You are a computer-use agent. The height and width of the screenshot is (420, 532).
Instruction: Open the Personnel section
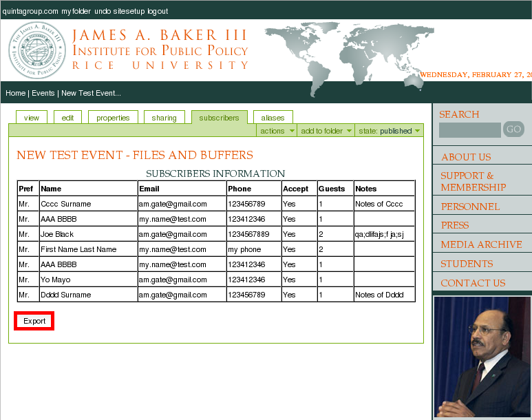(x=470, y=207)
